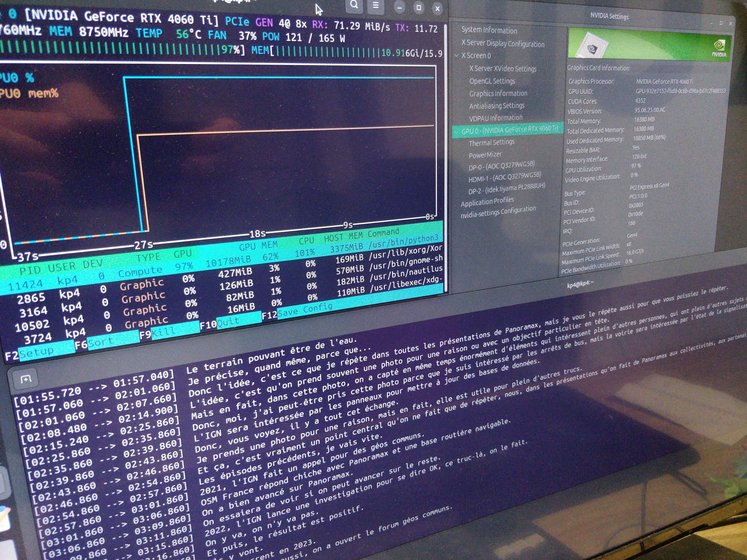The width and height of the screenshot is (747, 560).
Task: Maximize the NVIDIA Settings window
Action: click(x=721, y=23)
